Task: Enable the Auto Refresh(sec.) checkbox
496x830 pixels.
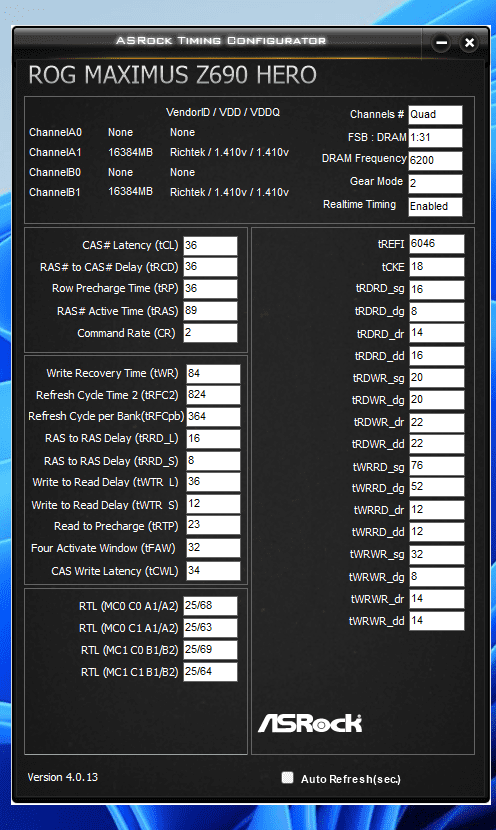Action: (287, 777)
